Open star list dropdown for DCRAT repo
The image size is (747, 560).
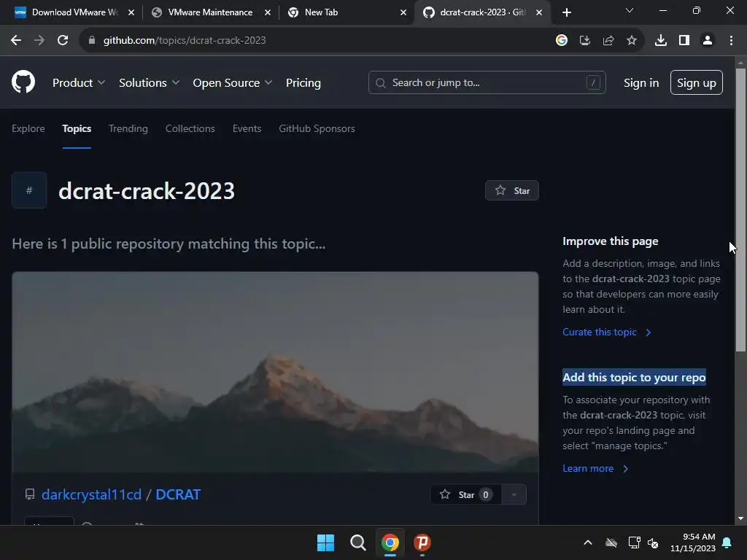coord(514,495)
